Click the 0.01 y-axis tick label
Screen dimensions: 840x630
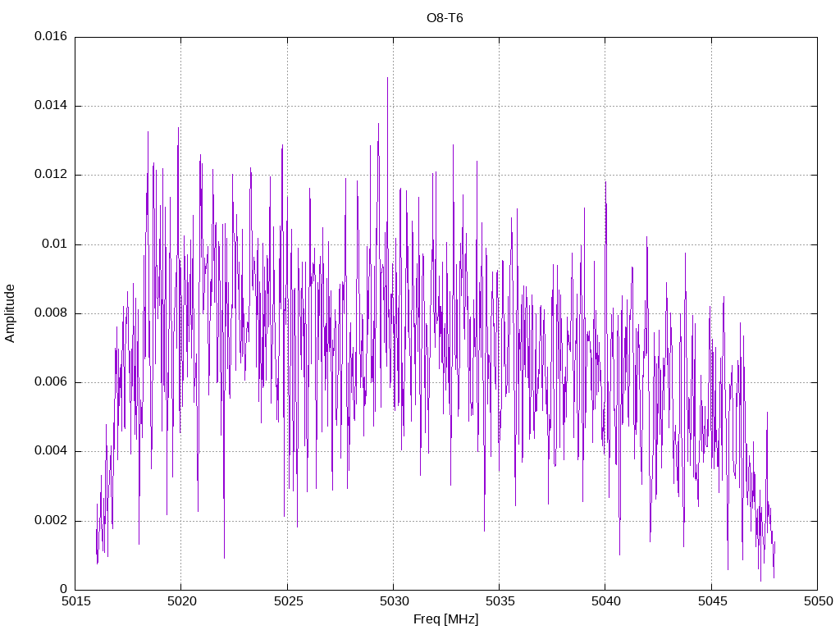click(x=55, y=244)
